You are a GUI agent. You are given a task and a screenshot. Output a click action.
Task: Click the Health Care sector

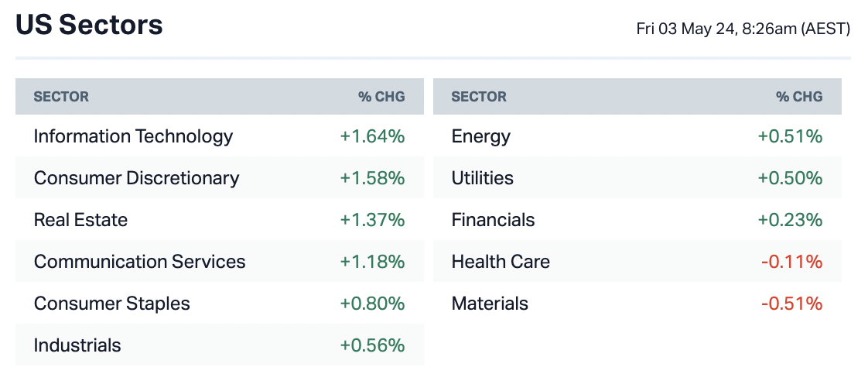coord(501,262)
